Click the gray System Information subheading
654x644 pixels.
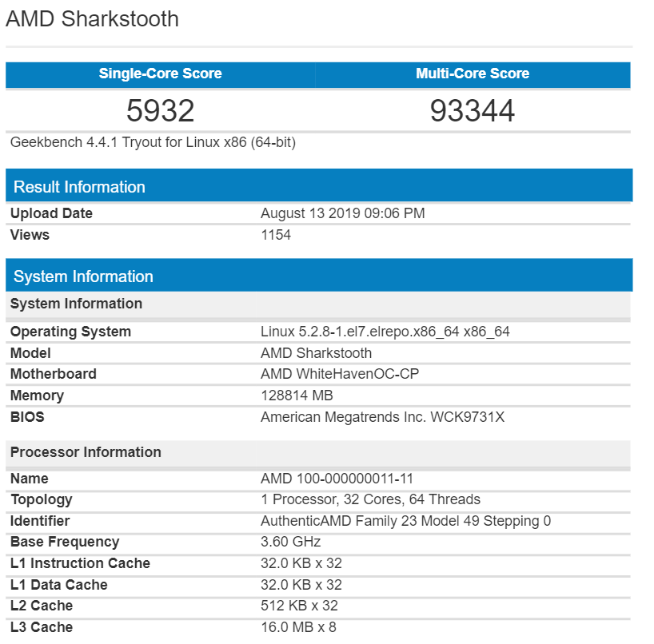pos(318,304)
